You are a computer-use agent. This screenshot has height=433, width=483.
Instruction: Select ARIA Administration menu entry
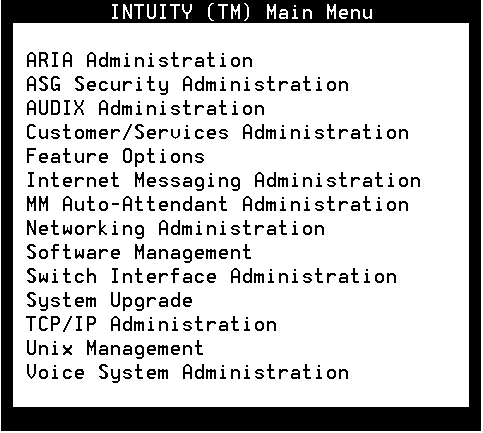139,60
